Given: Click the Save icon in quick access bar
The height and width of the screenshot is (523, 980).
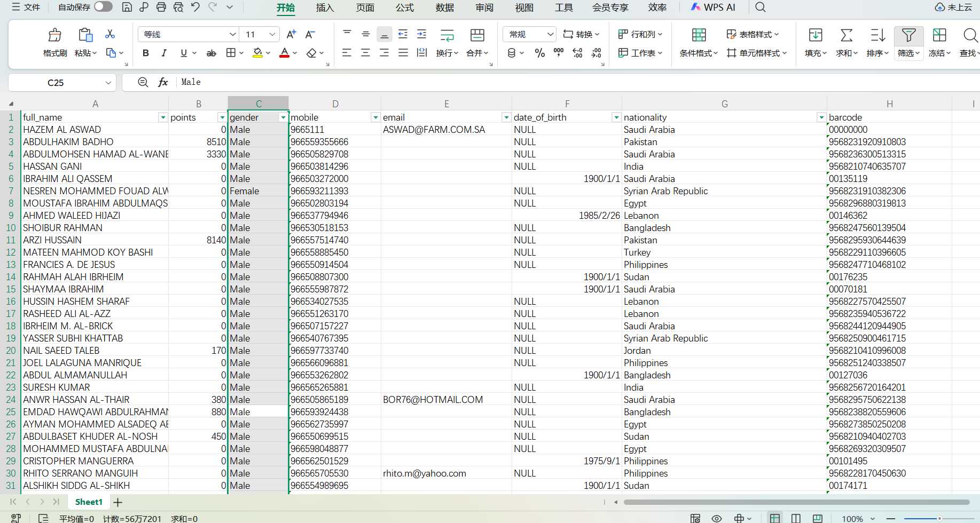Looking at the screenshot, I should point(127,7).
